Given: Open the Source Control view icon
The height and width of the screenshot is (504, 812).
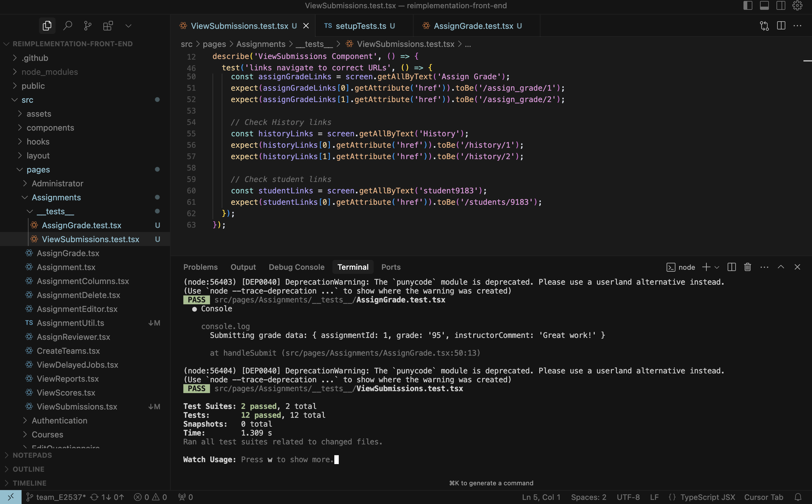Looking at the screenshot, I should coord(88,26).
